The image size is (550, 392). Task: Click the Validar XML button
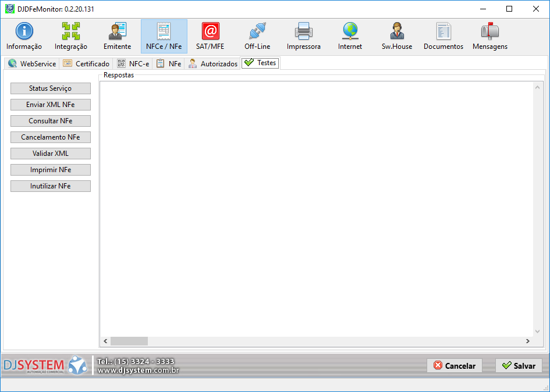(x=51, y=154)
